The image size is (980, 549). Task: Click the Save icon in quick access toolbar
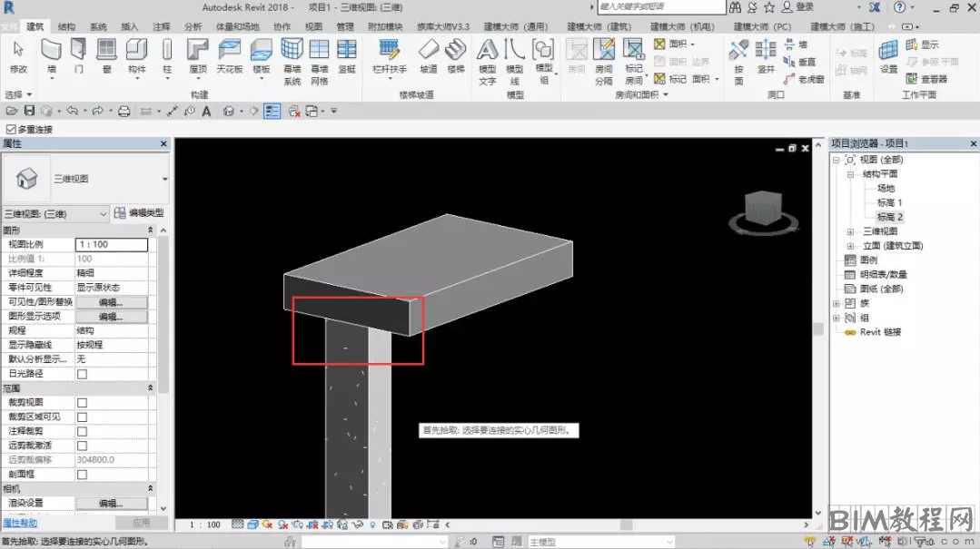[x=29, y=111]
